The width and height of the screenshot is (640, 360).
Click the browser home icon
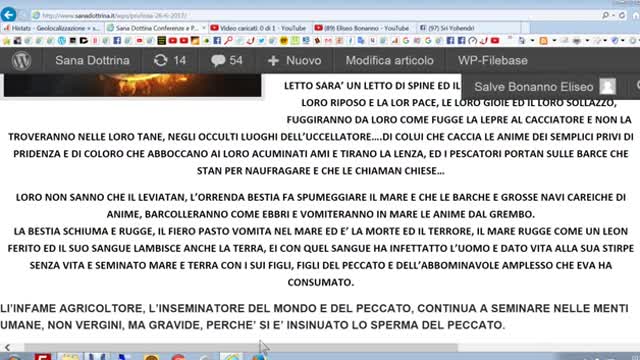[x=636, y=15]
